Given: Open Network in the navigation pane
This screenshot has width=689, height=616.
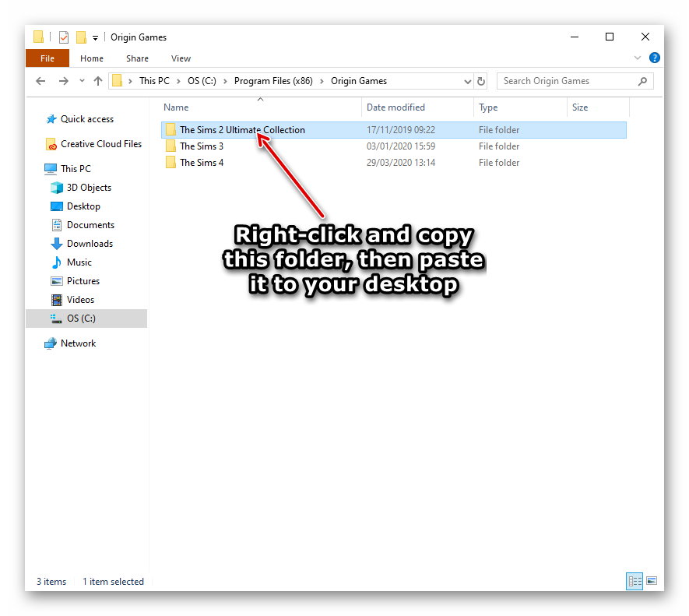Looking at the screenshot, I should coord(78,343).
